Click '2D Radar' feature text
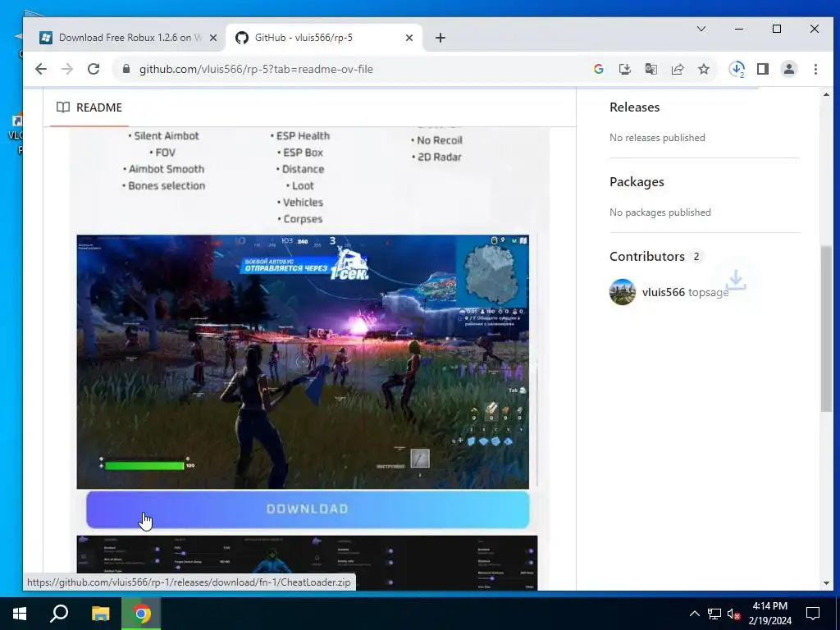 point(440,157)
